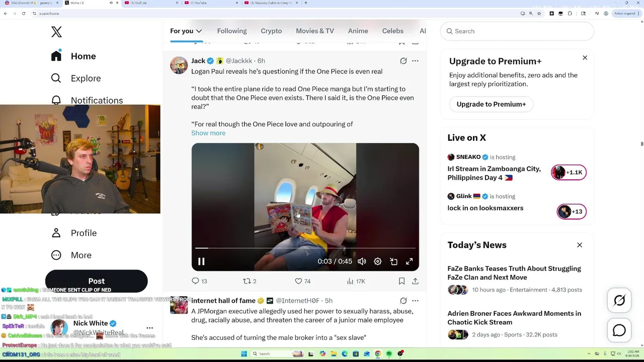The width and height of the screenshot is (644, 362).
Task: Repost Jack's post (2 reposts)
Action: (x=250, y=281)
